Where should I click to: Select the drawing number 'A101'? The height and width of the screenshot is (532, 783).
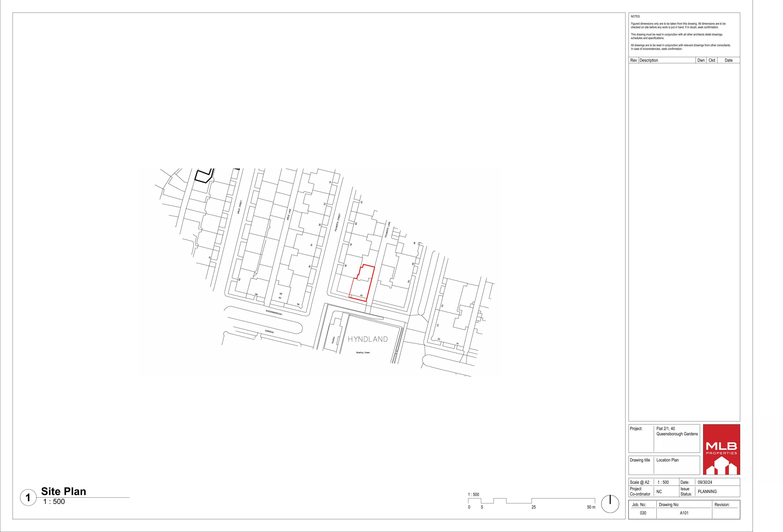[684, 513]
